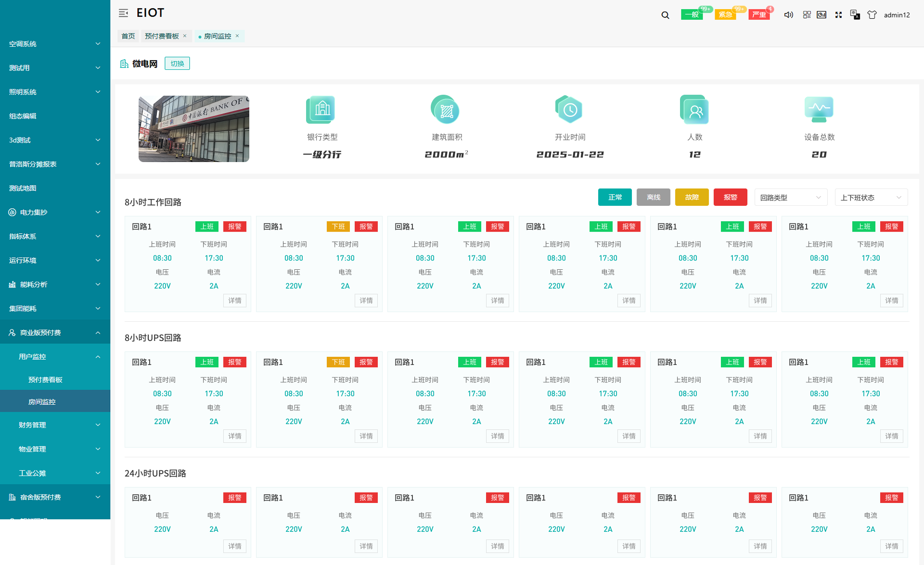Viewport: 924px width, 565px height.
Task: Expand the 运行环境 sidebar menu
Action: click(x=55, y=260)
